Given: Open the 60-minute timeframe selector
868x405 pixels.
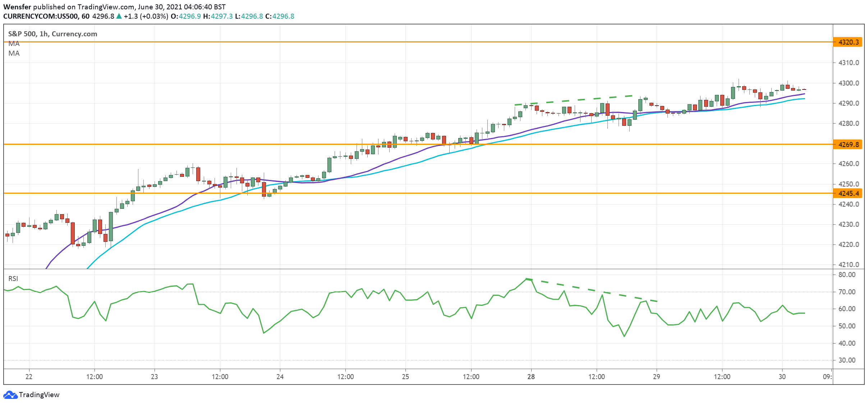Looking at the screenshot, I should [x=85, y=16].
